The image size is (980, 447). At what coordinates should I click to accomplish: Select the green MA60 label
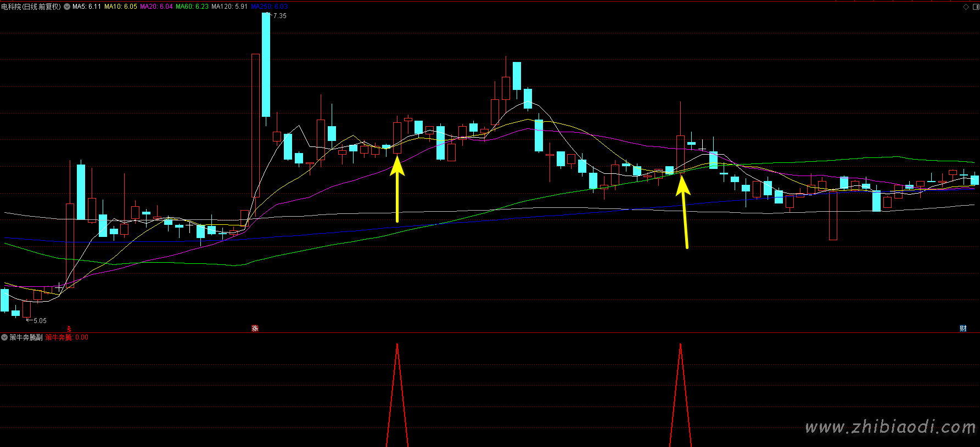[x=192, y=7]
